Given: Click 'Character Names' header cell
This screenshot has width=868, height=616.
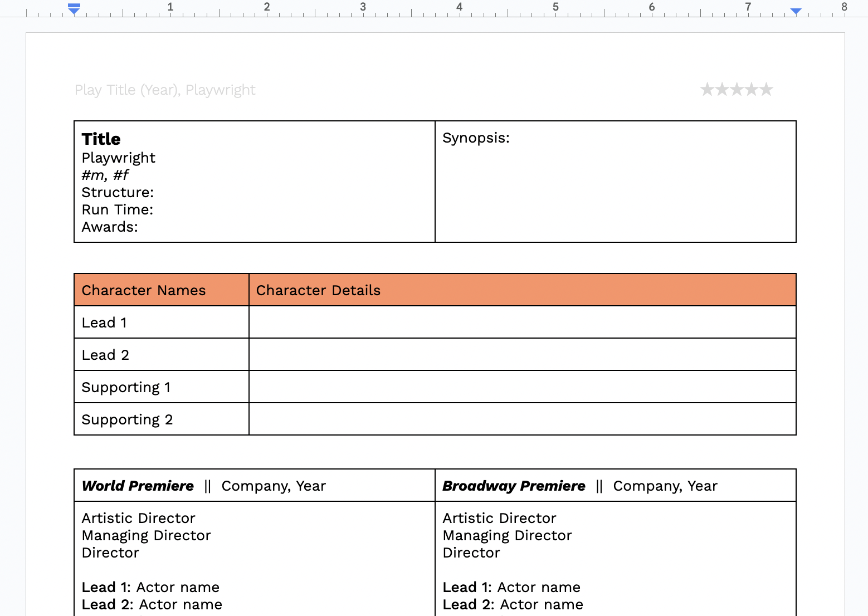Looking at the screenshot, I should 162,290.
